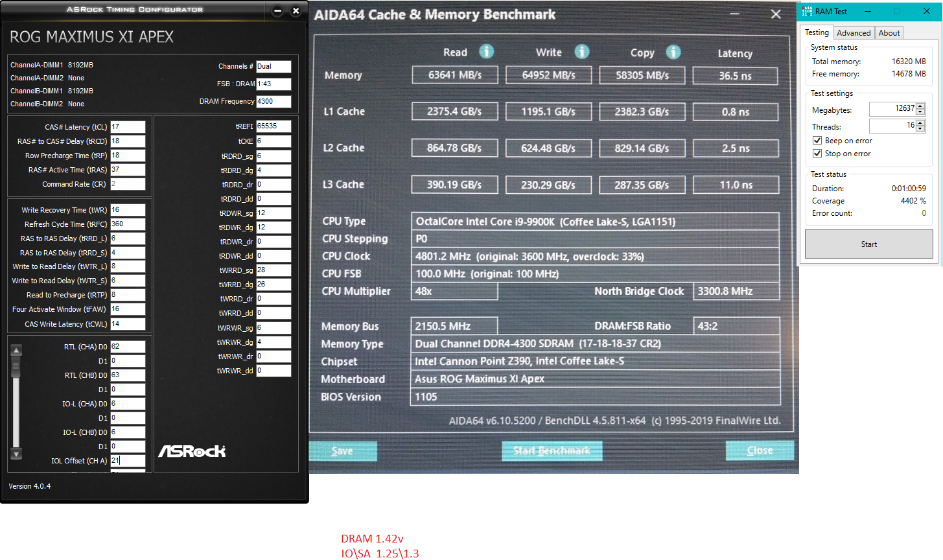Click the RAS# to CAS# Delay (tRCD) field
The image size is (943, 560).
coord(128,141)
